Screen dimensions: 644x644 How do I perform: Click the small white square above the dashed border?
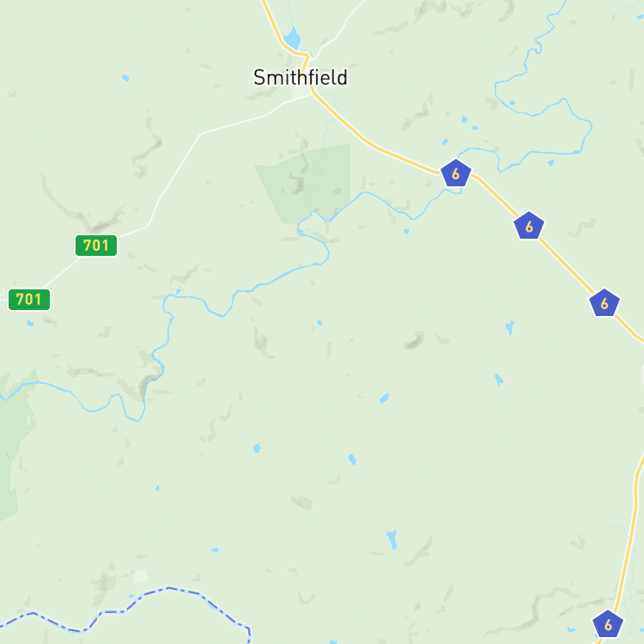click(141, 576)
